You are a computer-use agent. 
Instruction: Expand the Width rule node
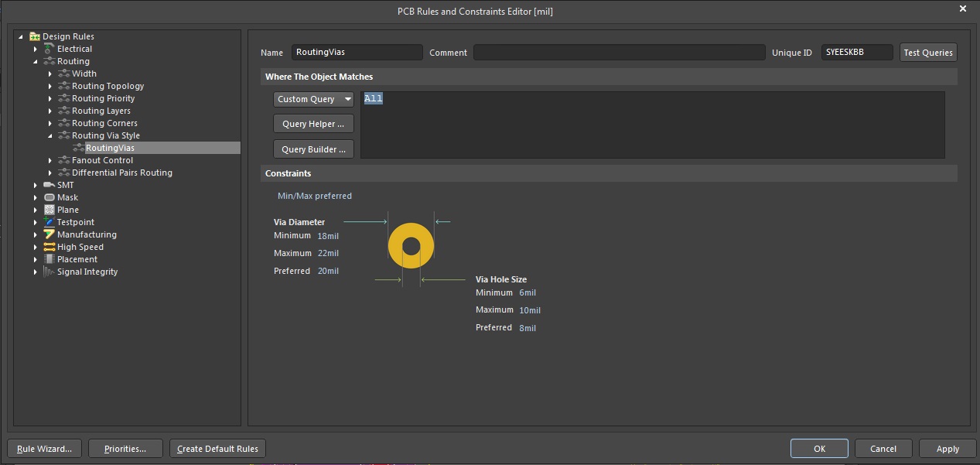[x=50, y=74]
